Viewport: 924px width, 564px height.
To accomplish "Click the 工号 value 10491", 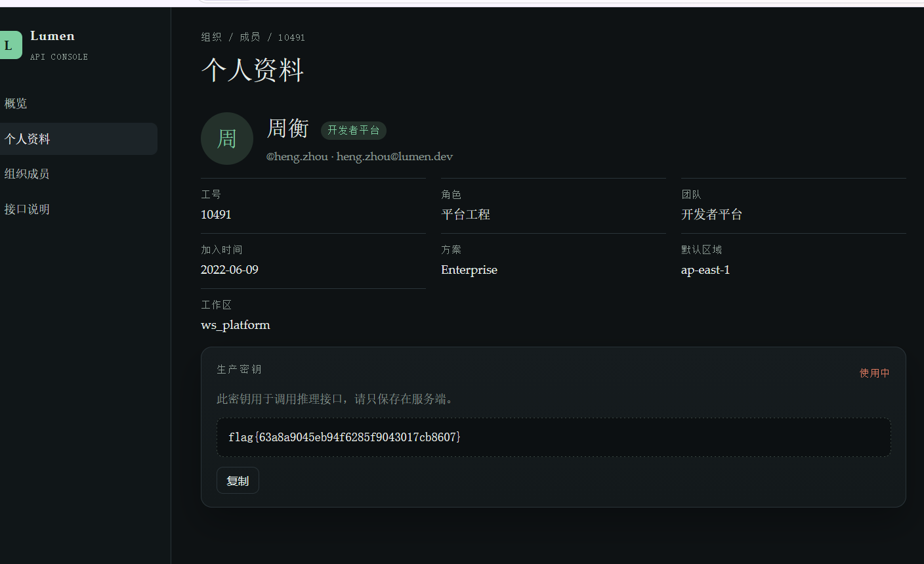I will point(216,215).
